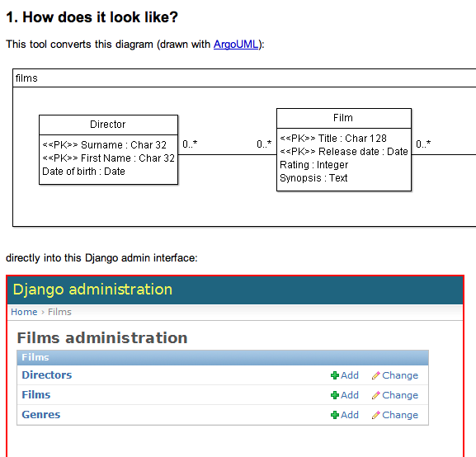The width and height of the screenshot is (476, 457).
Task: Select the Film class box in diagram
Action: 344,149
